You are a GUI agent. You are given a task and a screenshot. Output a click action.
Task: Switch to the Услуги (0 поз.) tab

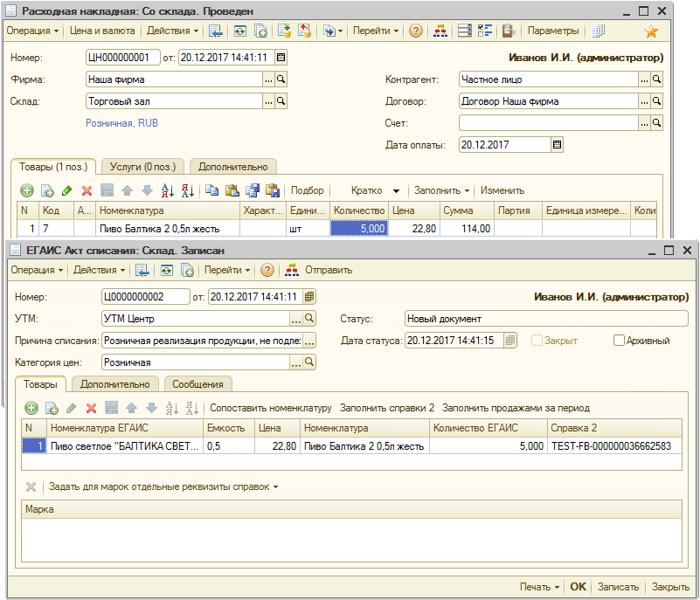click(143, 167)
